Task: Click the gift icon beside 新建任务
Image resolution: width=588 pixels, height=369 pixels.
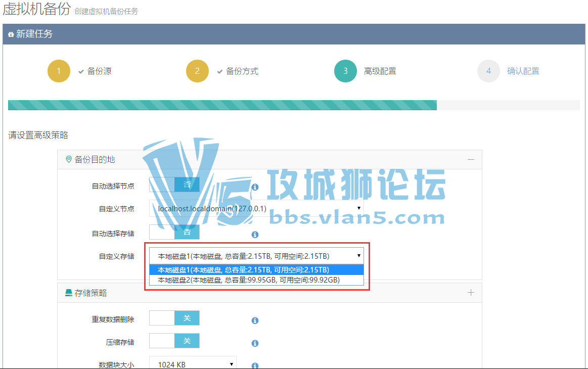Action: click(11, 34)
